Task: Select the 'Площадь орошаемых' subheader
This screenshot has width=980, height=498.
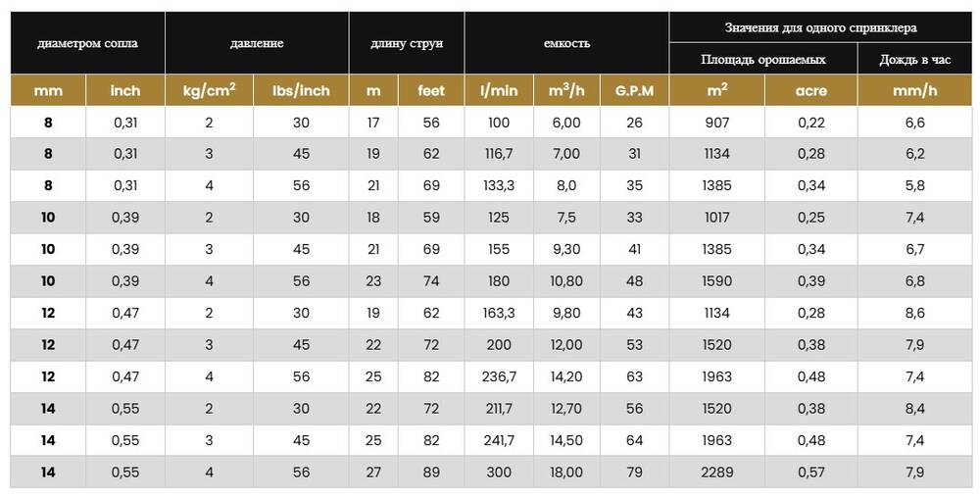Action: coord(762,60)
